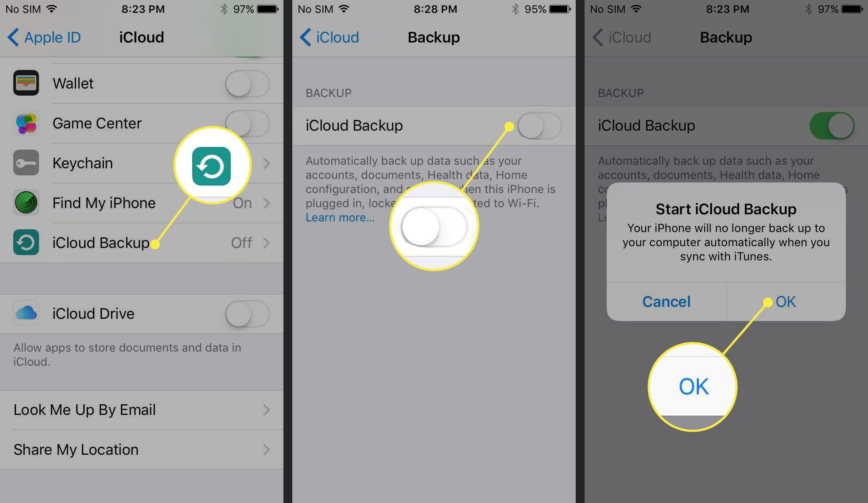Image resolution: width=868 pixels, height=503 pixels.
Task: Click OK to start iCloud Backup
Action: [784, 301]
